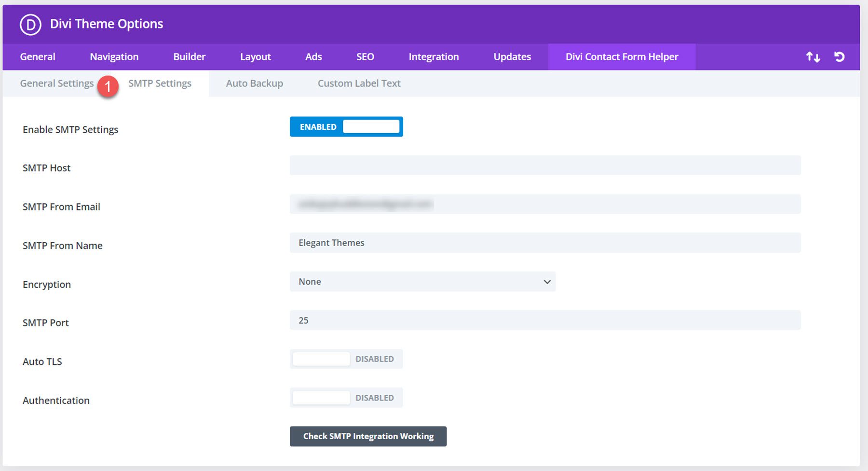
Task: Select the Divi Contact Form Helper tab
Action: click(x=622, y=56)
